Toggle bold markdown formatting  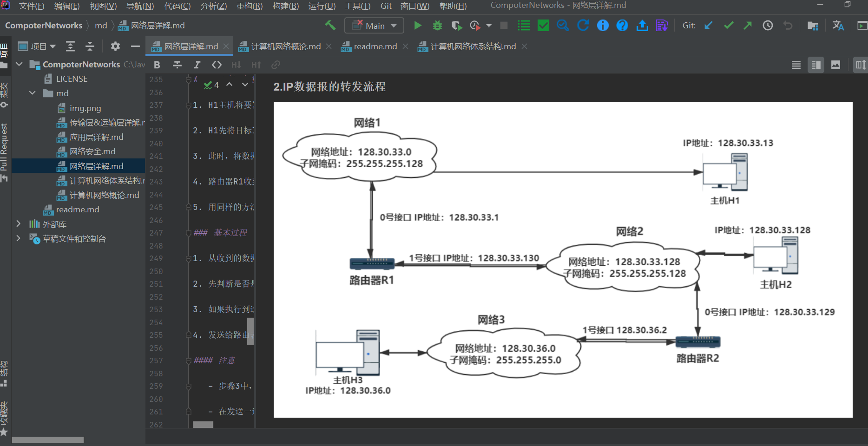157,65
